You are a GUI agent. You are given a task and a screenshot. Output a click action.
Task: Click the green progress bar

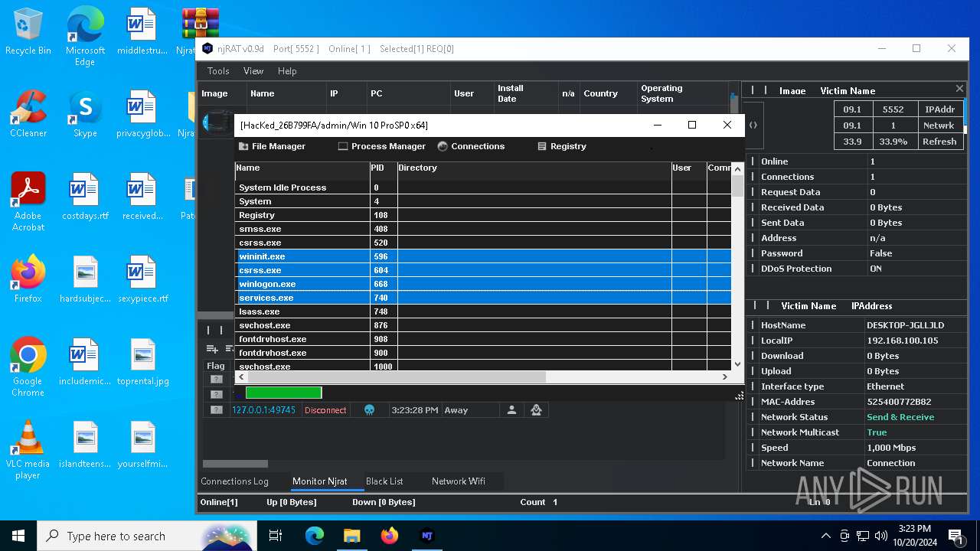click(283, 393)
